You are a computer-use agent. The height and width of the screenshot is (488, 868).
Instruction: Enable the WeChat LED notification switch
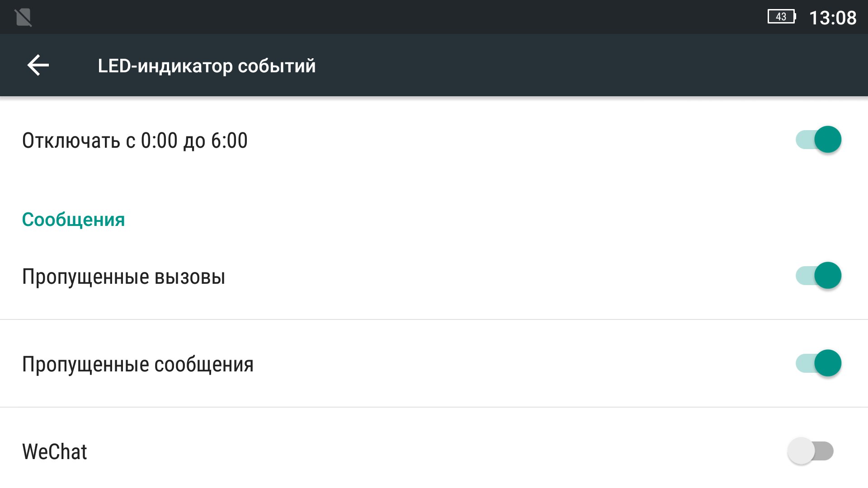pyautogui.click(x=810, y=450)
